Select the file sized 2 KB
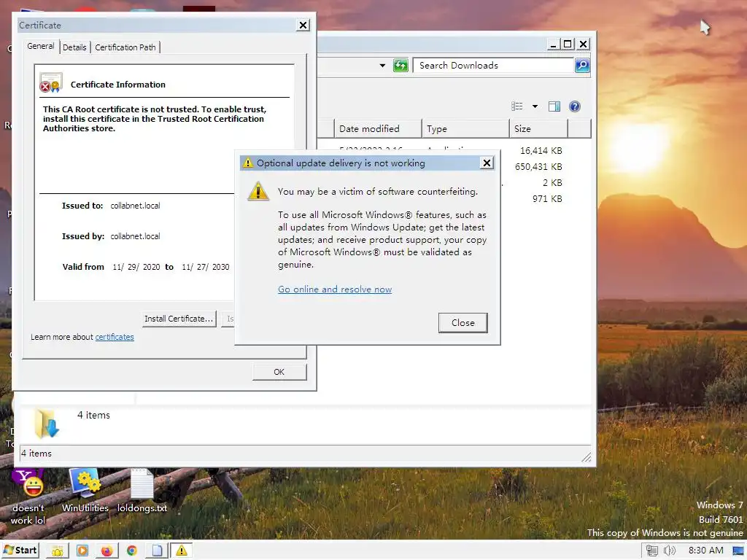The width and height of the screenshot is (747, 560). coord(552,183)
